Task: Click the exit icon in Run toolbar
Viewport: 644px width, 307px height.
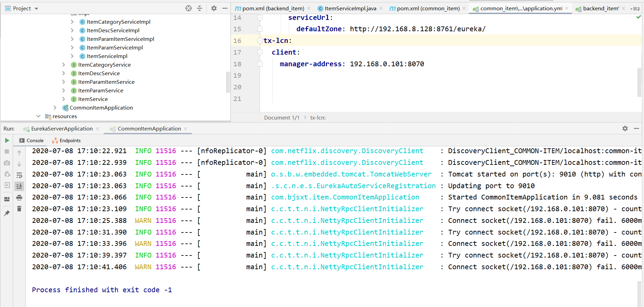Action: [7, 185]
